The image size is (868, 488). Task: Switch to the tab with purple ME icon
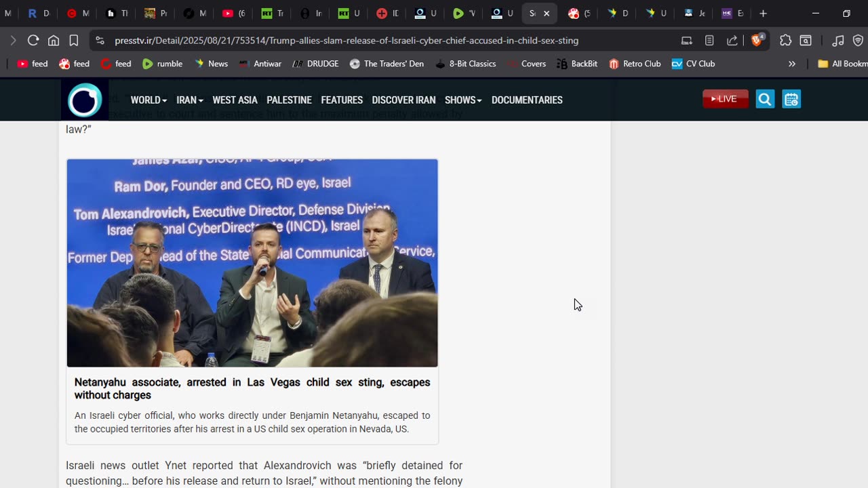732,14
